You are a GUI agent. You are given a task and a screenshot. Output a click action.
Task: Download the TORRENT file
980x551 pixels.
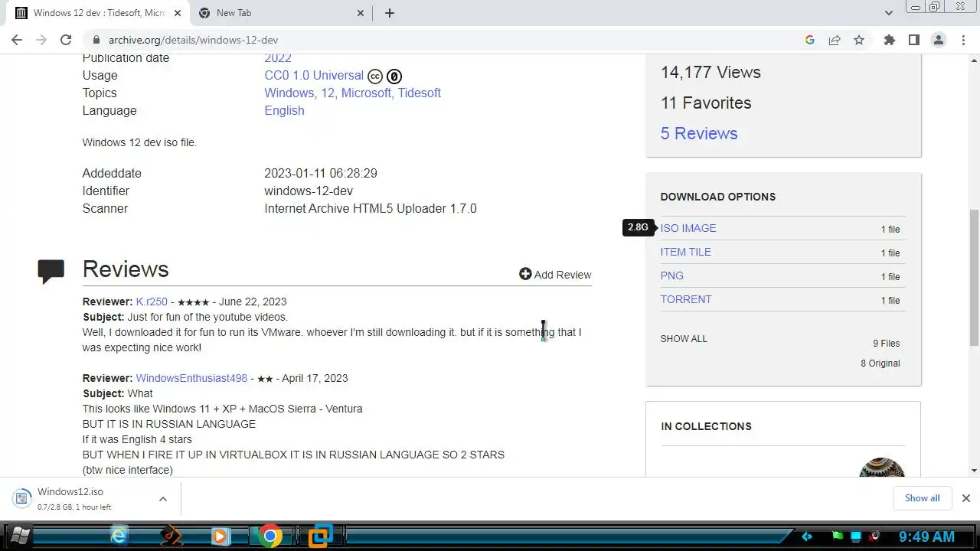(686, 299)
